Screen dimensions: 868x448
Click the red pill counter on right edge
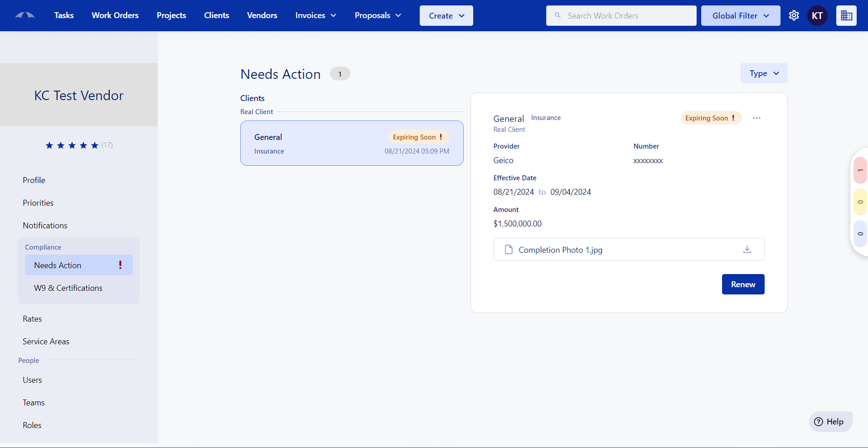860,170
